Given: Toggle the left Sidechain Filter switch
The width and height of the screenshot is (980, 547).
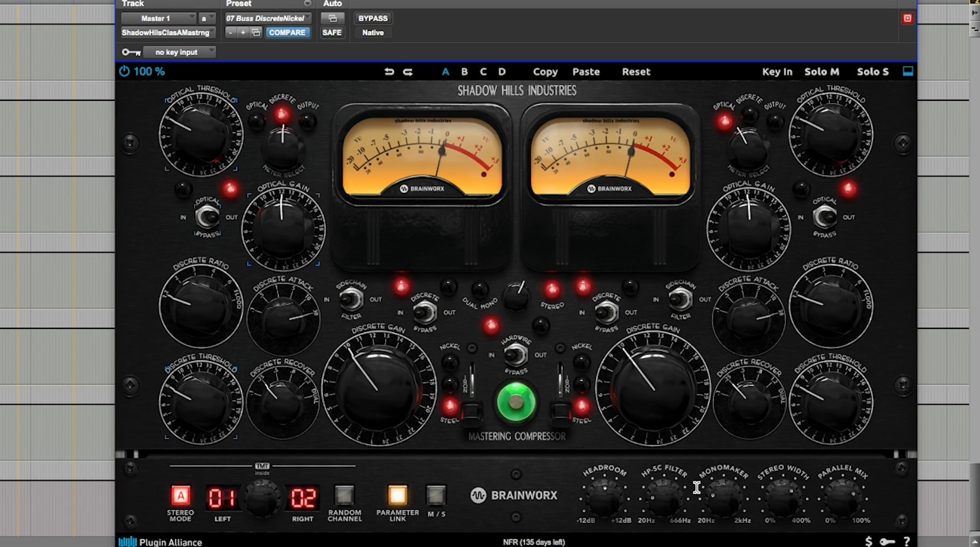Looking at the screenshot, I should tap(351, 300).
